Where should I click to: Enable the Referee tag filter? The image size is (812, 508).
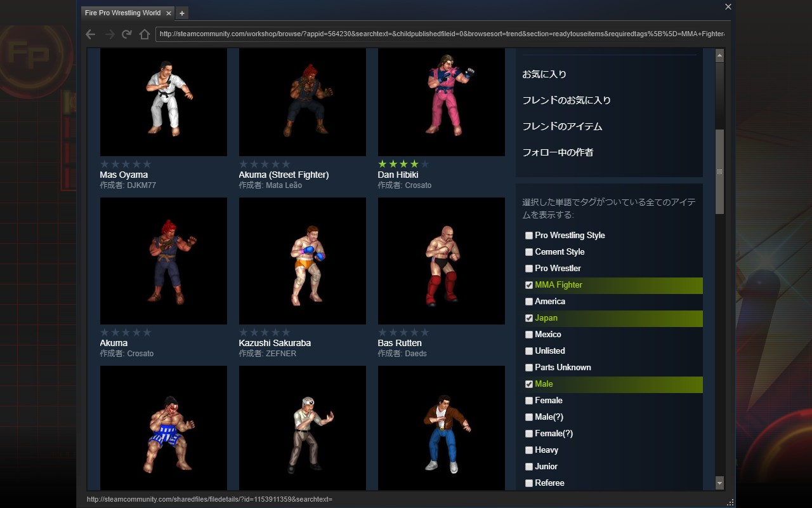(x=529, y=483)
